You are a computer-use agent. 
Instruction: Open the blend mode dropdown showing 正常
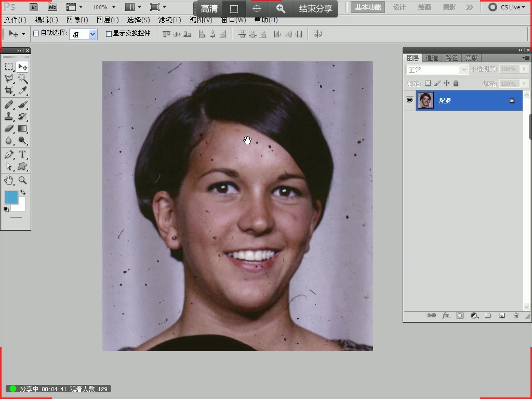coord(464,69)
